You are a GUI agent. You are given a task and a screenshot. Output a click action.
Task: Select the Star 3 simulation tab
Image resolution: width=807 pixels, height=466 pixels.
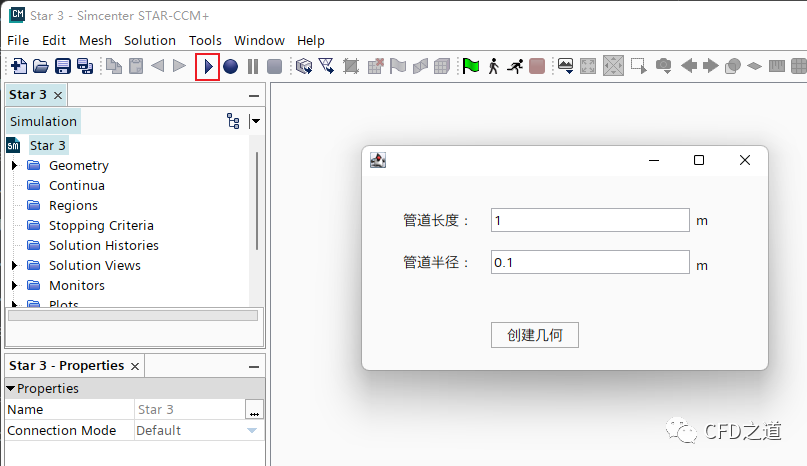pos(28,95)
